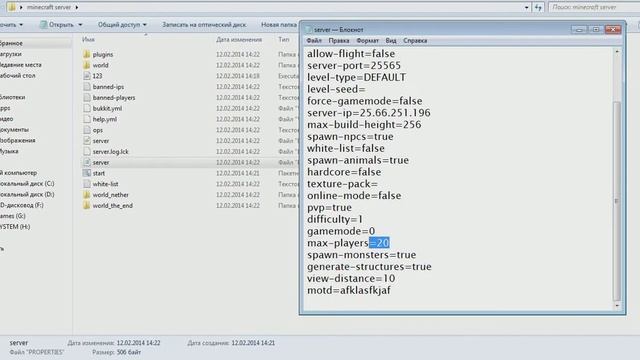
Task: Select the white-list file icon
Action: (87, 184)
